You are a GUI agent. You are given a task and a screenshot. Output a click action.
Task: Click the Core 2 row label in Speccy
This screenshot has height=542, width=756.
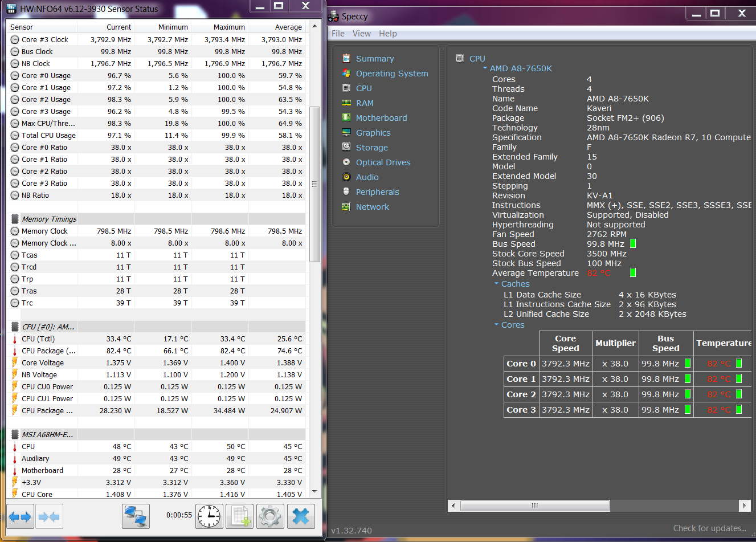521,394
